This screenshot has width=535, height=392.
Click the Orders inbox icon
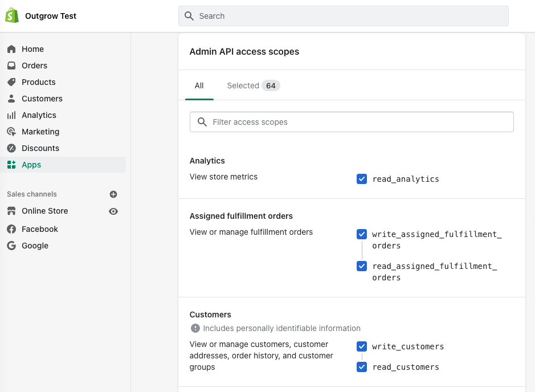click(11, 66)
